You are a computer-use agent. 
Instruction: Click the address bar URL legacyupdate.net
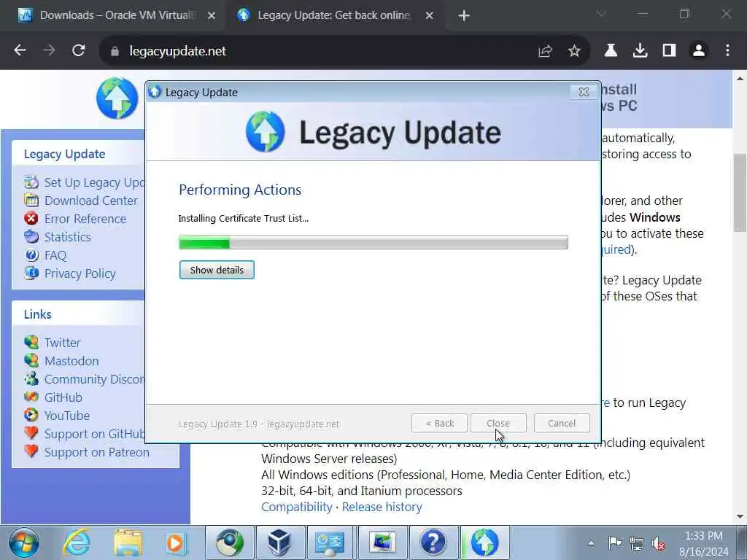(x=178, y=51)
